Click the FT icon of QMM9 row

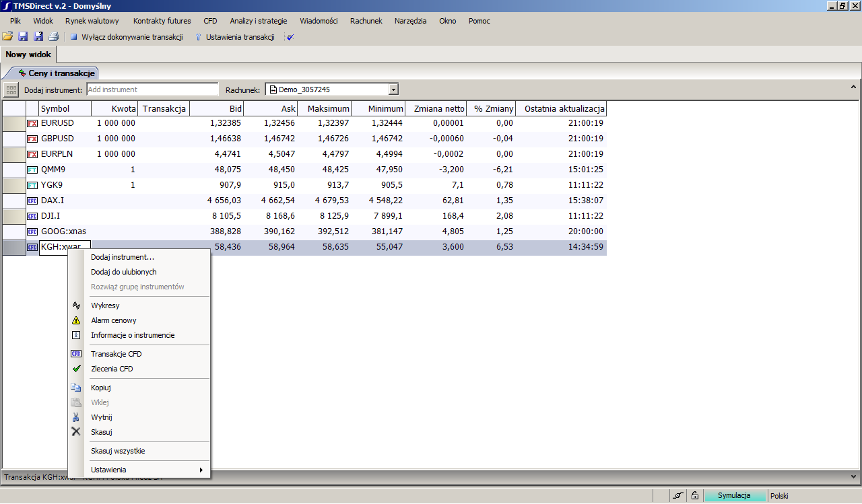[32, 170]
